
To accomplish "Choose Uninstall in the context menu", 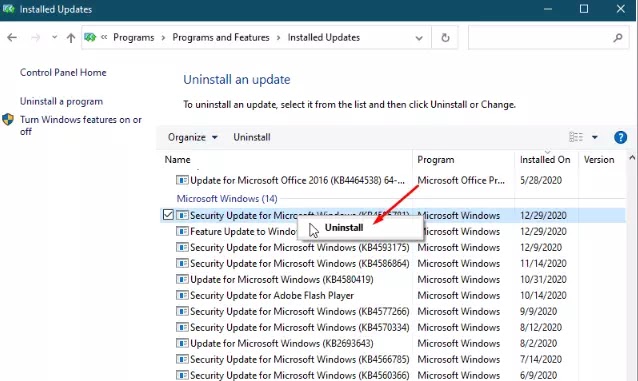I will [x=344, y=228].
